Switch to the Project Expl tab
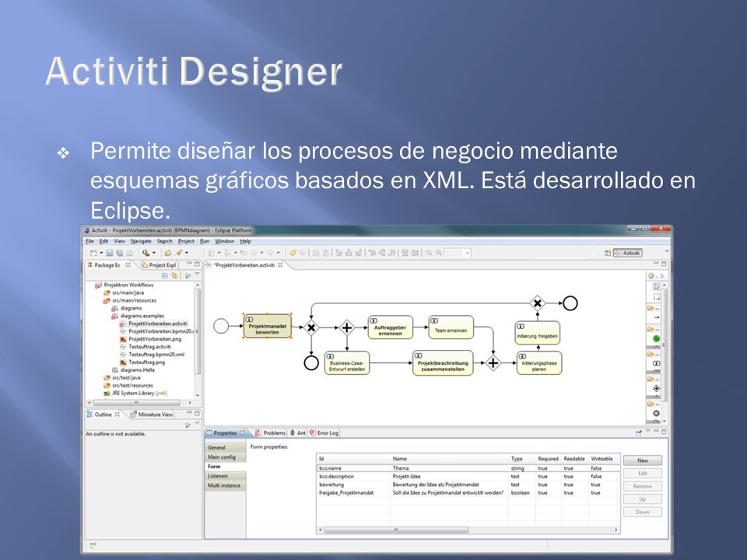Viewport: 747px width, 560px height. 159,264
